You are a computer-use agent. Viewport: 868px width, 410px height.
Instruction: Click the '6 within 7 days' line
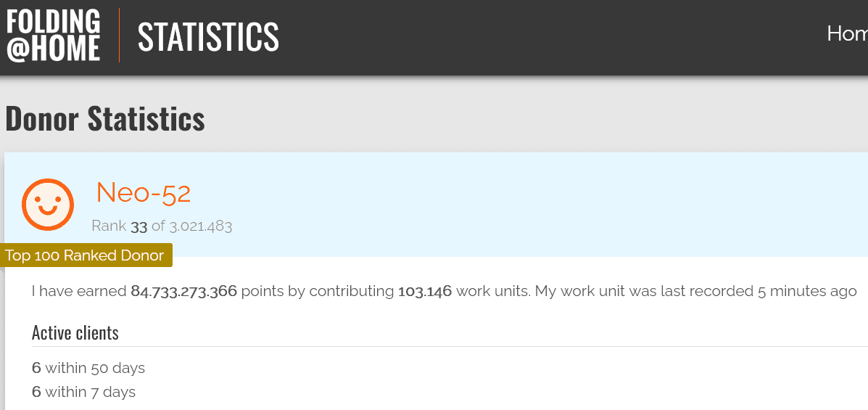point(83,392)
